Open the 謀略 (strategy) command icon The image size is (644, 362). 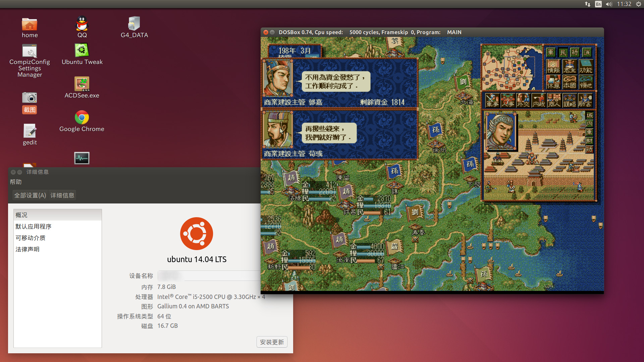(x=569, y=100)
